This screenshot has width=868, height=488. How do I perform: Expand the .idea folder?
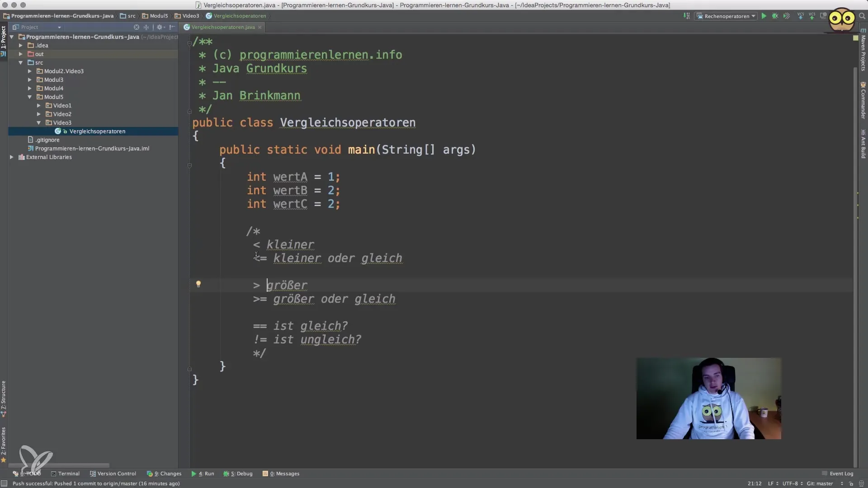pyautogui.click(x=21, y=46)
